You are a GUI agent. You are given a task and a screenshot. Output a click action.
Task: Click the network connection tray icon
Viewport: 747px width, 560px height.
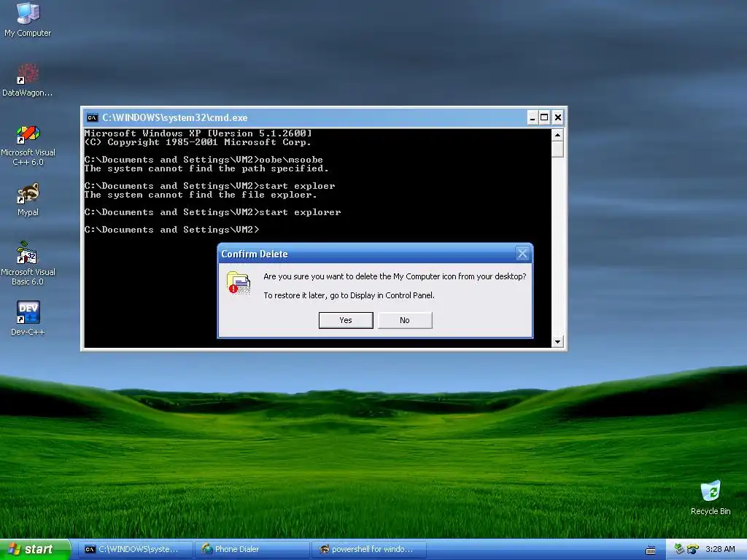[x=679, y=549]
